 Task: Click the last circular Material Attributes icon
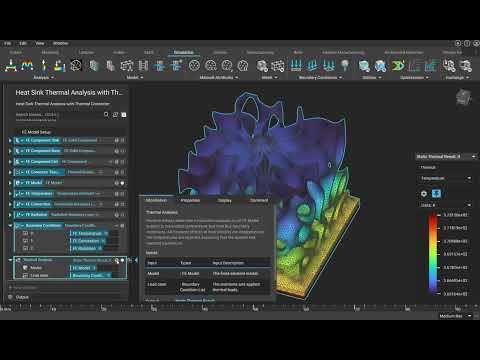(243, 65)
